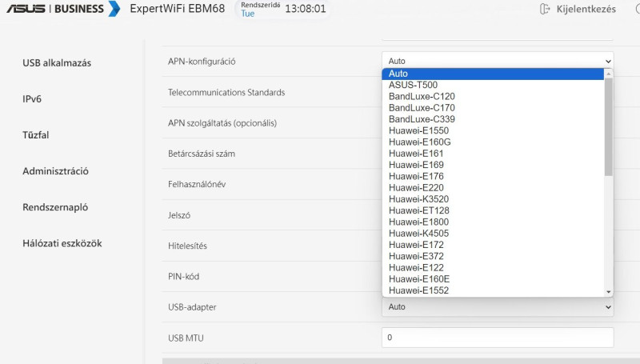
Task: Log out via Kijelentkezés link
Action: [x=586, y=9]
